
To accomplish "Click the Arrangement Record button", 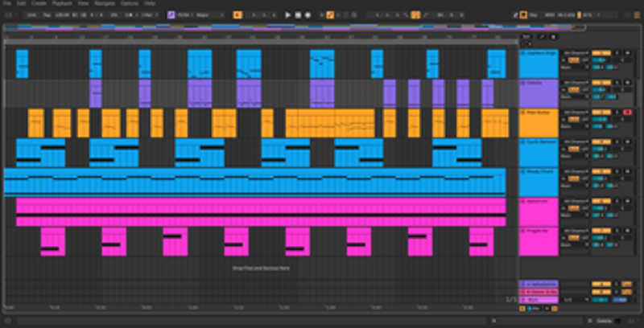I will (307, 14).
